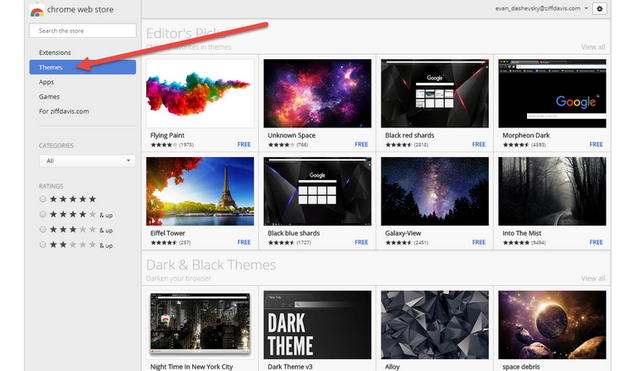
Task: Click View all for Dark & Black Themes
Action: (593, 278)
